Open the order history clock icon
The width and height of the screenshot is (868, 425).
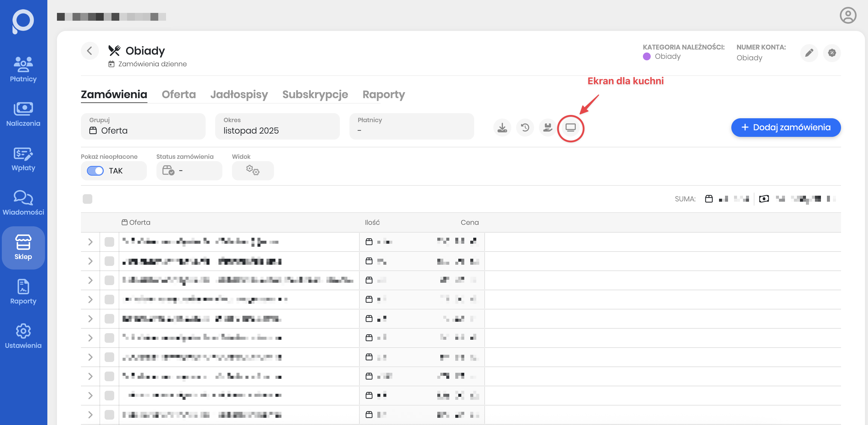point(525,128)
